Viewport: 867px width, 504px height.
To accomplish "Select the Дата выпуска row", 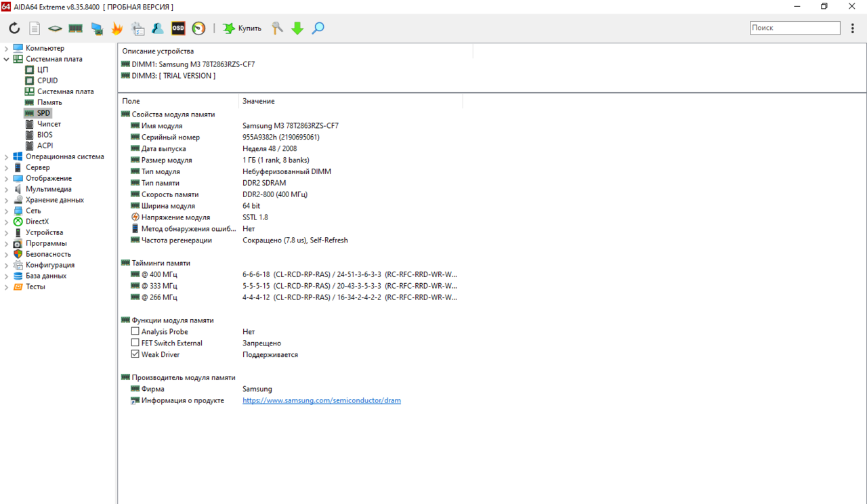I will 214,148.
